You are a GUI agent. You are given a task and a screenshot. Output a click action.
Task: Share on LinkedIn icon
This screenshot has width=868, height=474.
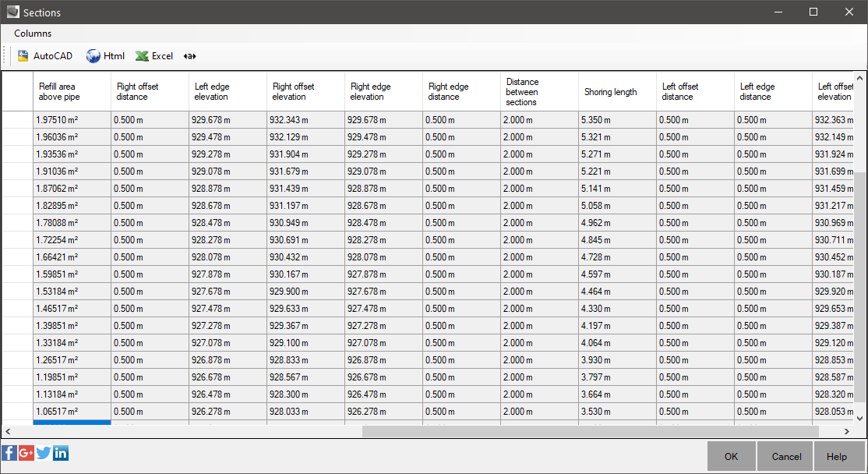[60, 453]
